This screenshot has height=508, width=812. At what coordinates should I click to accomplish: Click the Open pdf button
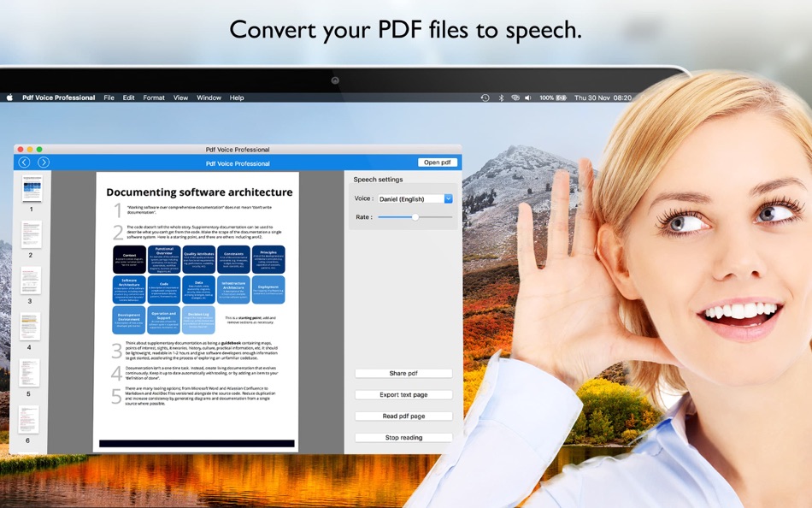(x=437, y=162)
